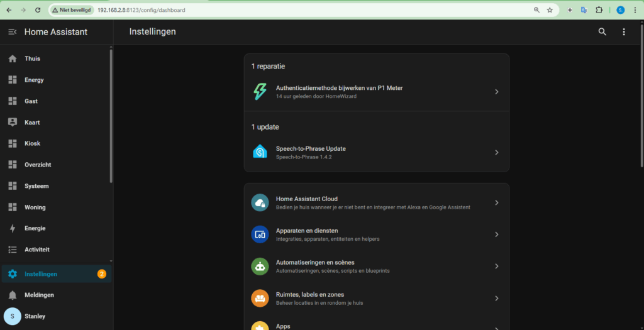
Task: Collapse the Home Assistant sidebar menu icon
Action: point(12,32)
